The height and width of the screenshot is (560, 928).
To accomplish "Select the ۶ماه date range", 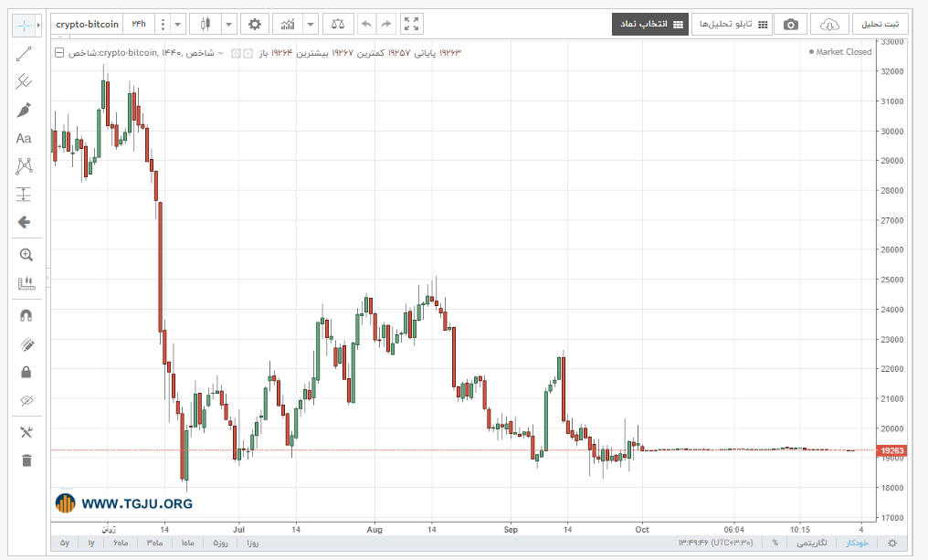I will pyautogui.click(x=121, y=543).
